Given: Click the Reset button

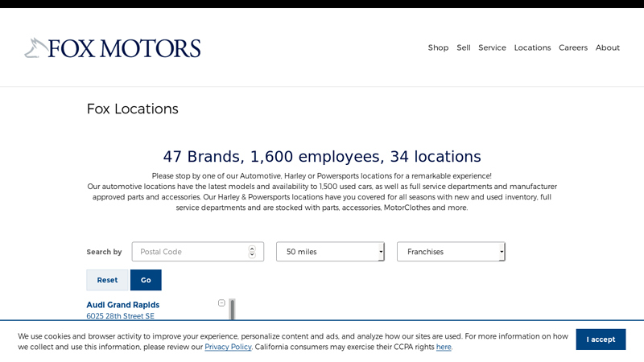Looking at the screenshot, I should 107,280.
